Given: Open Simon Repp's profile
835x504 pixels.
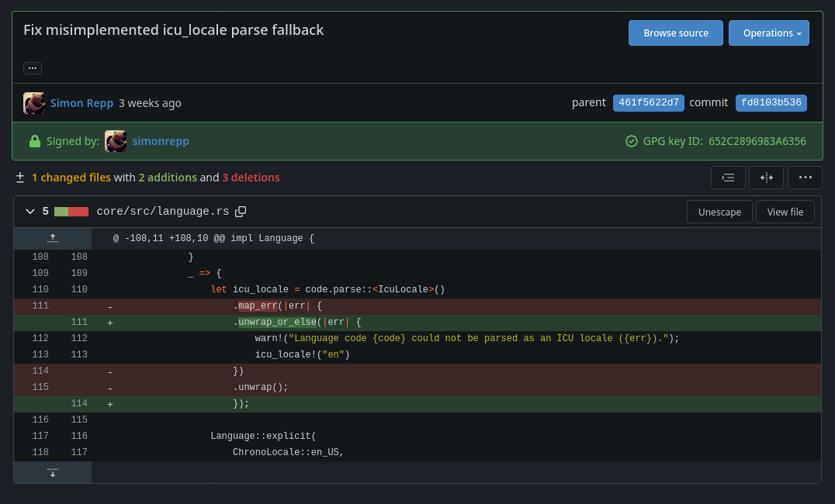Looking at the screenshot, I should (81, 102).
